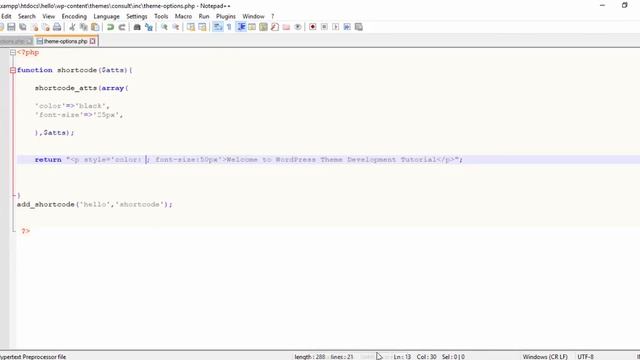Open the Run menu
Image resolution: width=640 pixels, height=360 pixels.
pos(204,16)
